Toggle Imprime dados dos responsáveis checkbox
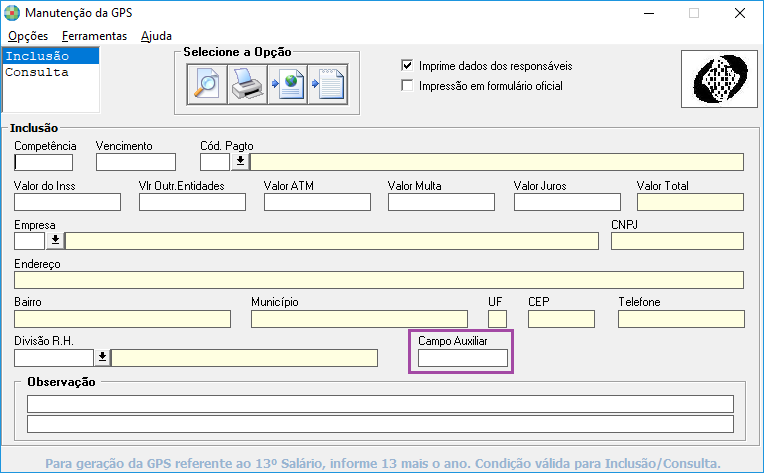764x473 pixels. pos(407,65)
